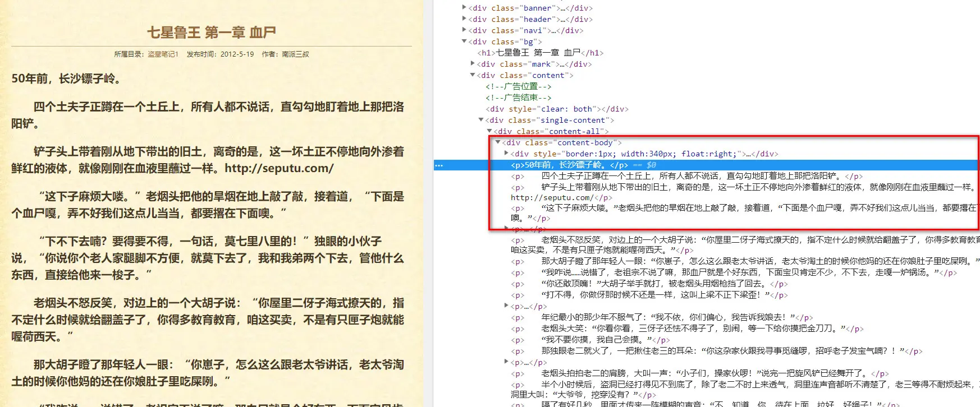Select the 广告位置 comment node
Screen dimensions: 980x407
point(519,86)
